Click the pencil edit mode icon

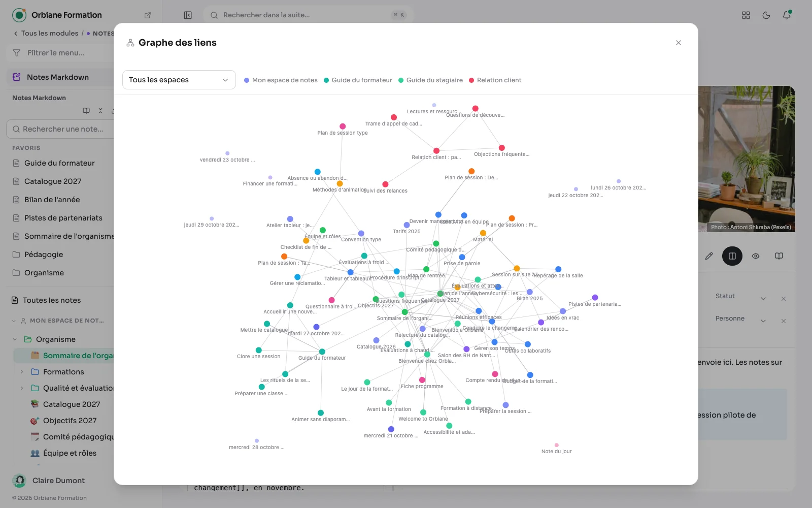click(x=709, y=256)
